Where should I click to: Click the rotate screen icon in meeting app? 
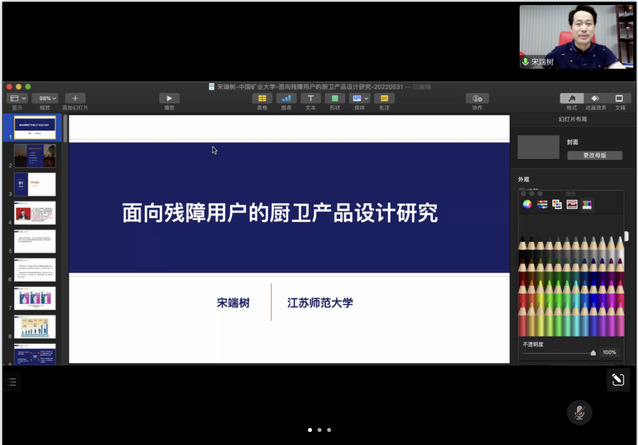point(618,380)
